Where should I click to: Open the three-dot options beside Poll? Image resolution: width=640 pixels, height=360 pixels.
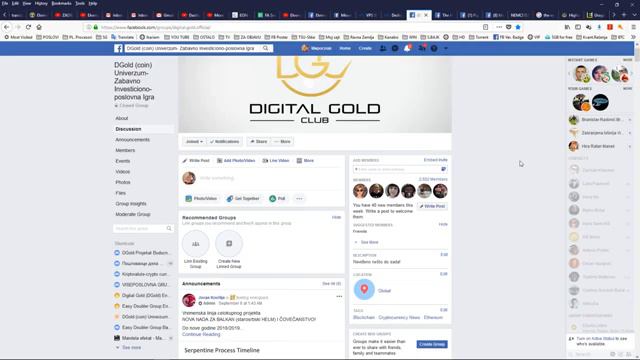(299, 199)
